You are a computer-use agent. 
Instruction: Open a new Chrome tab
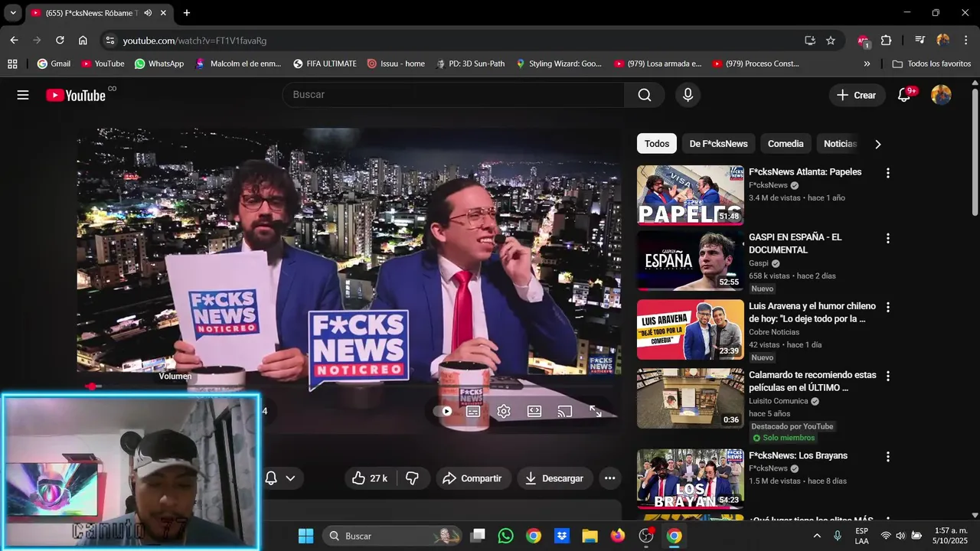pyautogui.click(x=186, y=13)
